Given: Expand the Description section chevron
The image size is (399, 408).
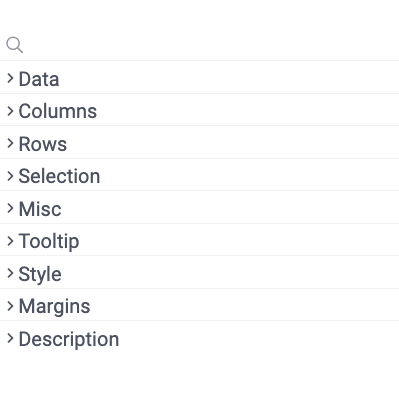Looking at the screenshot, I should [x=10, y=338].
